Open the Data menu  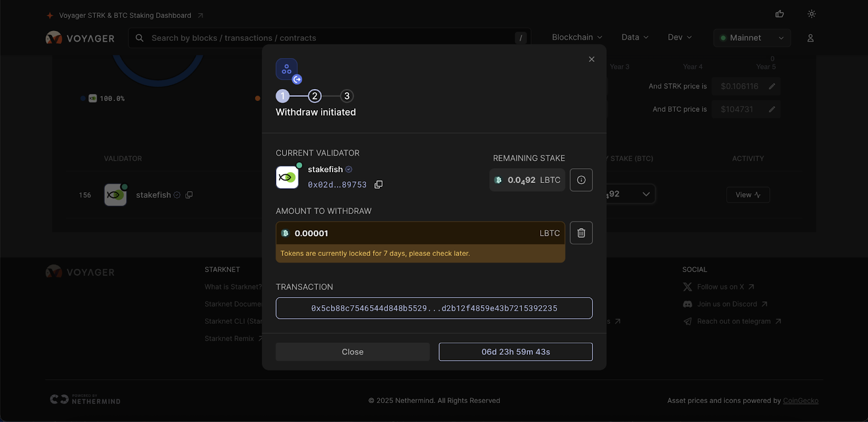pos(635,37)
